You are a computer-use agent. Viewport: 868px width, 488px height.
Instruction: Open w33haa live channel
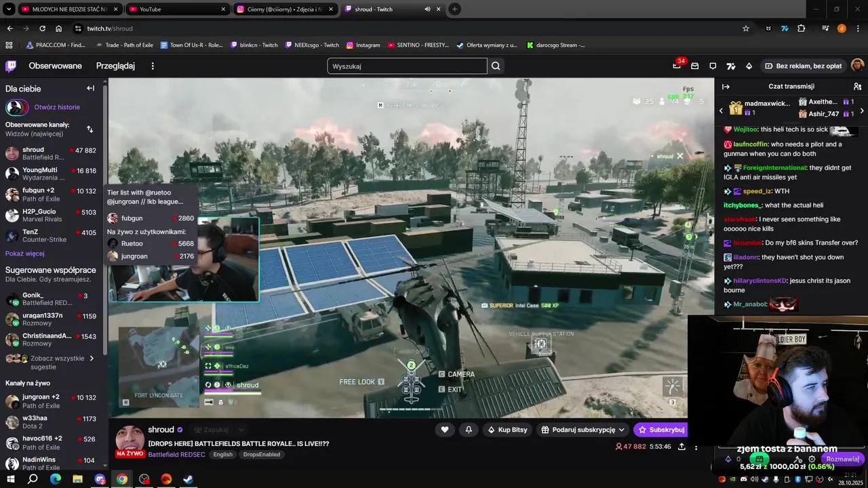coord(51,422)
